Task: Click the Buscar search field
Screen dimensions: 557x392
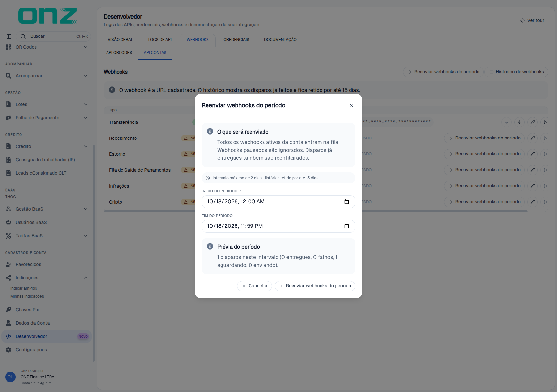Action: pos(53,36)
